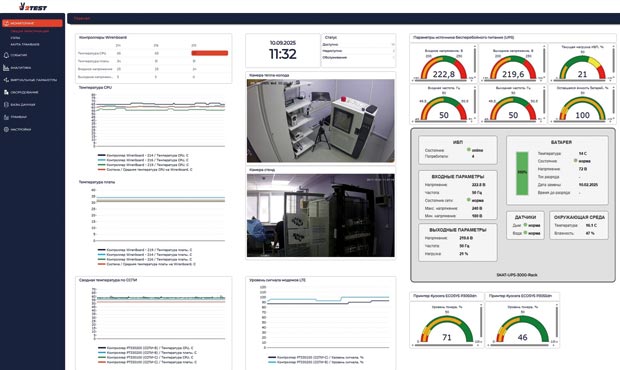This screenshot has width=620, height=370.
Task: Open the heat-cold chamber camera feed
Action: click(x=321, y=121)
